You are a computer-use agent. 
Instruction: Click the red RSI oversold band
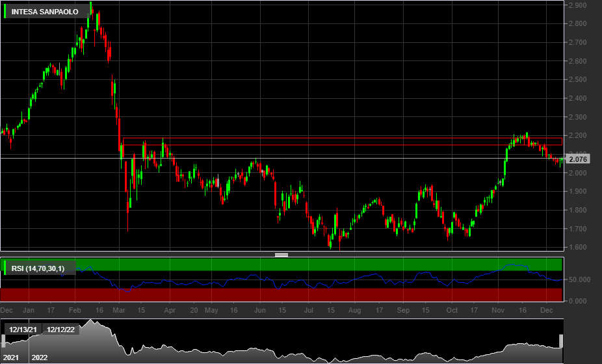click(281, 294)
